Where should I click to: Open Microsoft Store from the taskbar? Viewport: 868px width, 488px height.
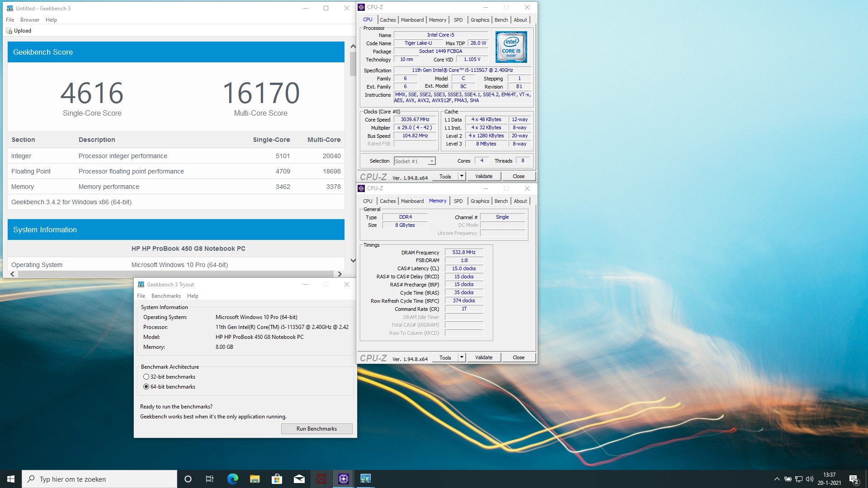coord(277,479)
